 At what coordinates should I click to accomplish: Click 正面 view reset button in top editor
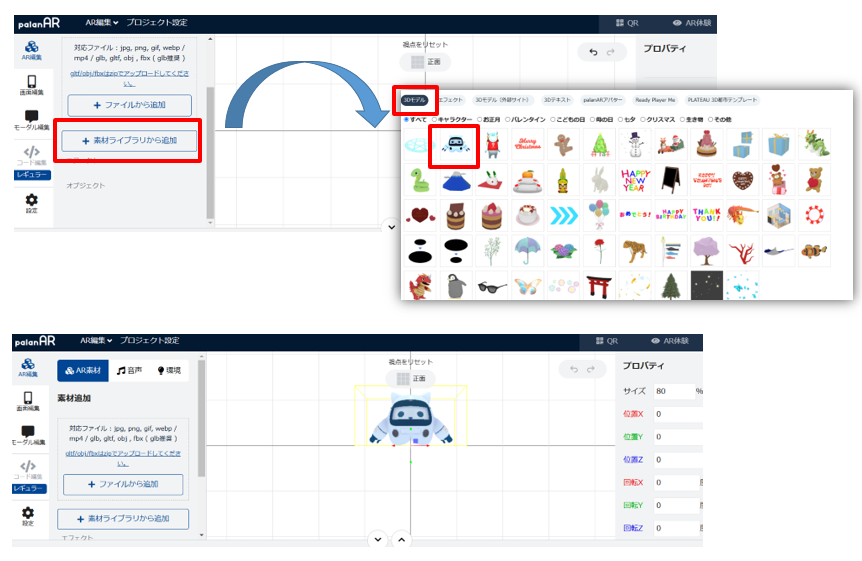(426, 62)
